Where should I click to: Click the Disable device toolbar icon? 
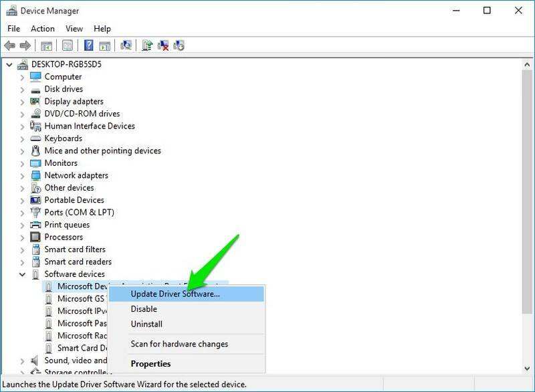[179, 45]
